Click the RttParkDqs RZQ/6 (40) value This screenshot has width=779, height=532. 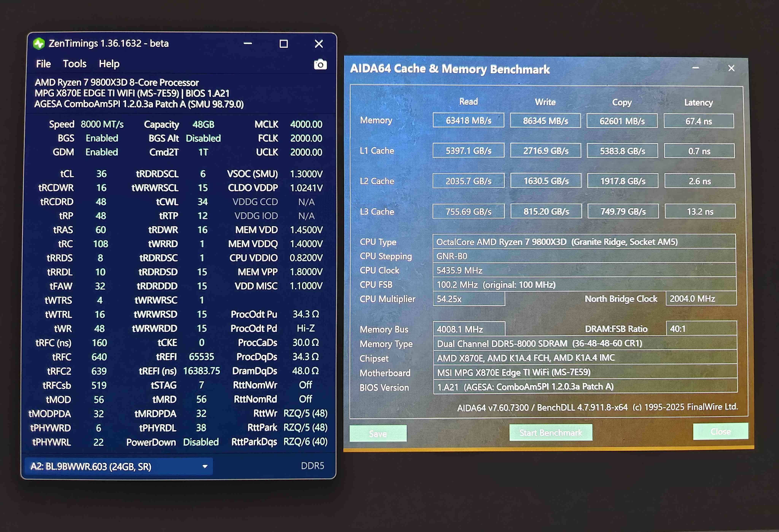(x=305, y=442)
